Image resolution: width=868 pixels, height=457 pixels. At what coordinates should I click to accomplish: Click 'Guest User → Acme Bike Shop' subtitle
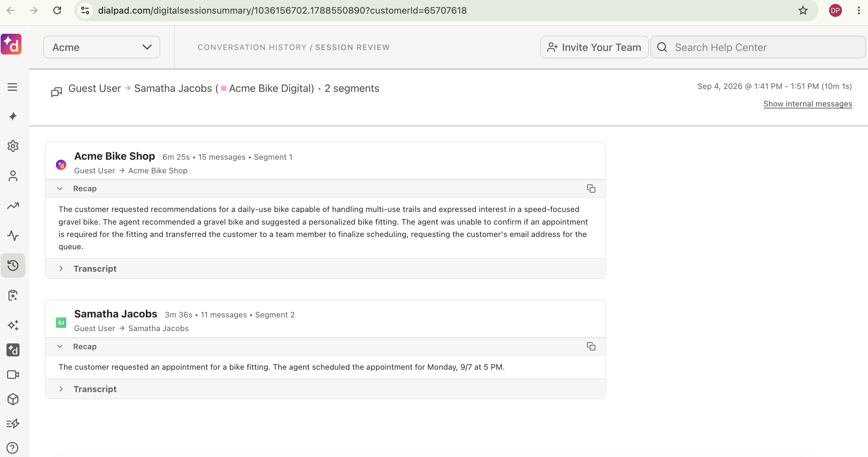[131, 171]
